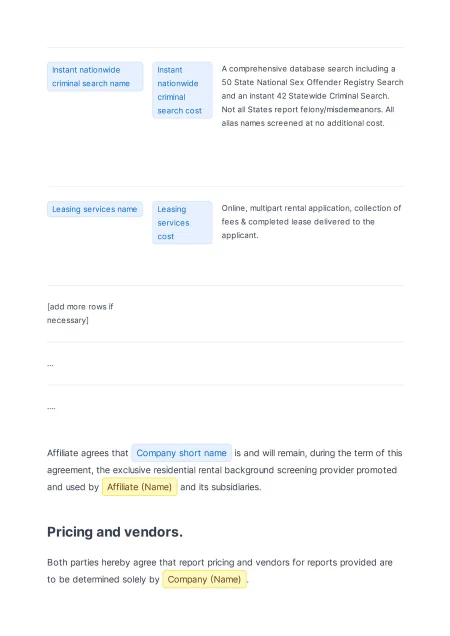Click the yellow 'Company (Name)' field
The height and width of the screenshot is (636, 450).
click(x=205, y=579)
